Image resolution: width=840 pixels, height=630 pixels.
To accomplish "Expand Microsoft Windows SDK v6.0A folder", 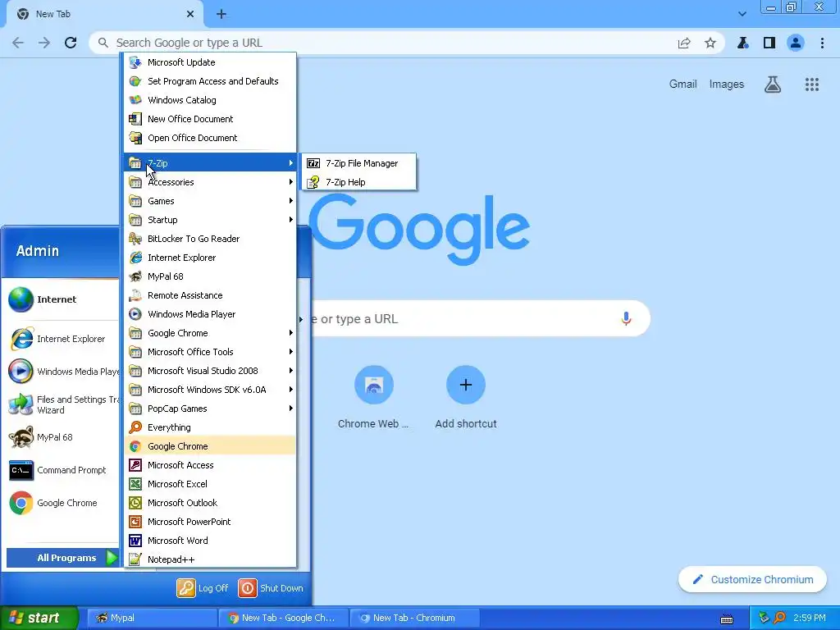I will 210,390.
